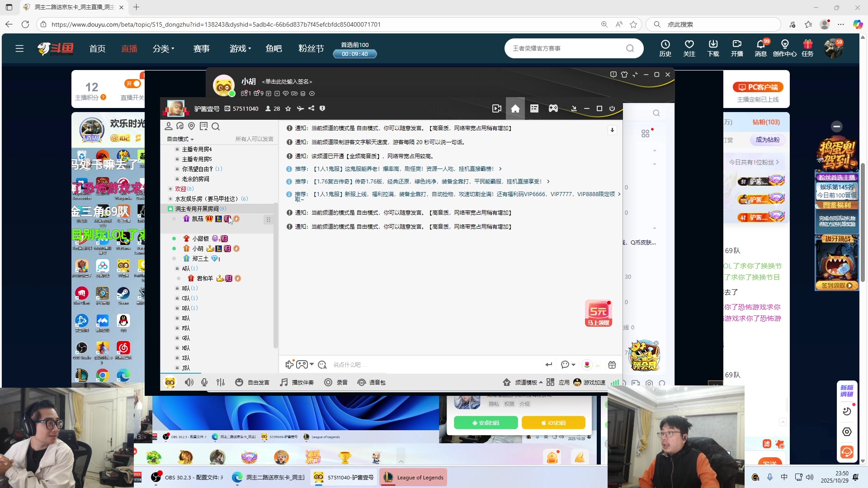Image resolution: width=868 pixels, height=488 pixels.
Task: Click the favorite star icon next to member count
Action: [288, 108]
